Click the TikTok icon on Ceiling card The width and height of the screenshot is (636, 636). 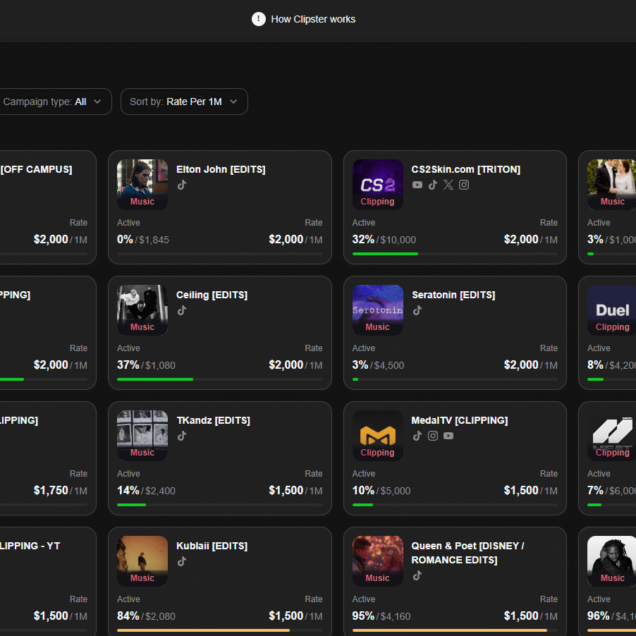pos(182,310)
